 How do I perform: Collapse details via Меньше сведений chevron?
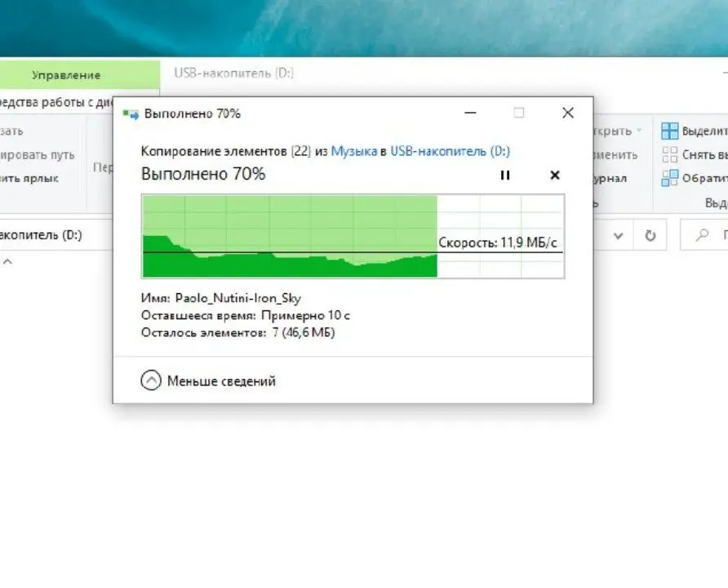151,381
